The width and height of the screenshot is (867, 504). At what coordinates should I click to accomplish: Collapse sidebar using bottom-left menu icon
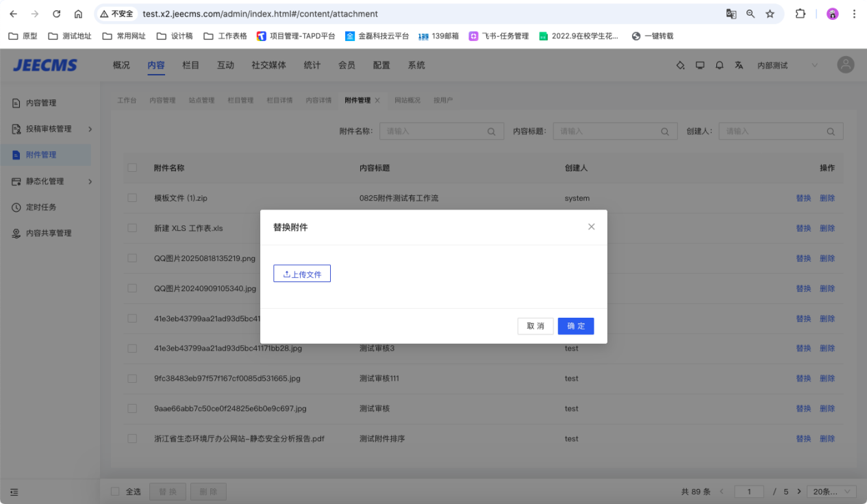tap(14, 492)
